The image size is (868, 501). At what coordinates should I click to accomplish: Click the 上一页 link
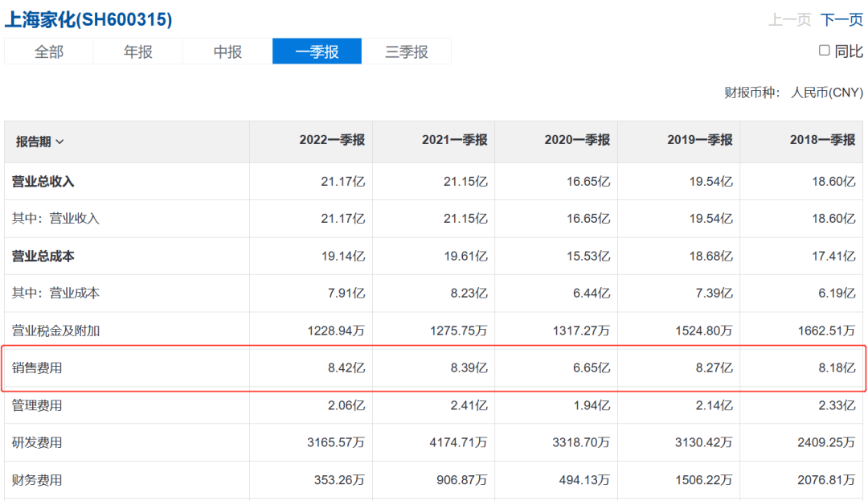(789, 20)
